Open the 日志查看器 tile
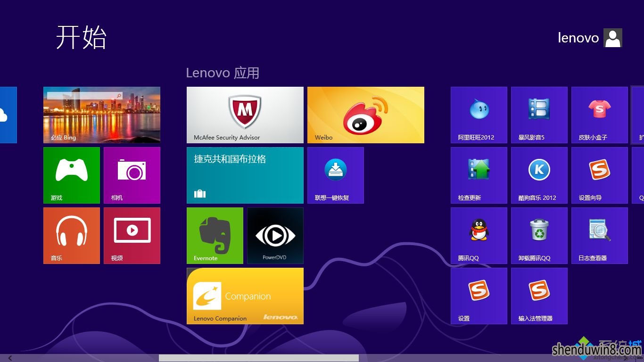The height and width of the screenshot is (362, 644). click(600, 235)
